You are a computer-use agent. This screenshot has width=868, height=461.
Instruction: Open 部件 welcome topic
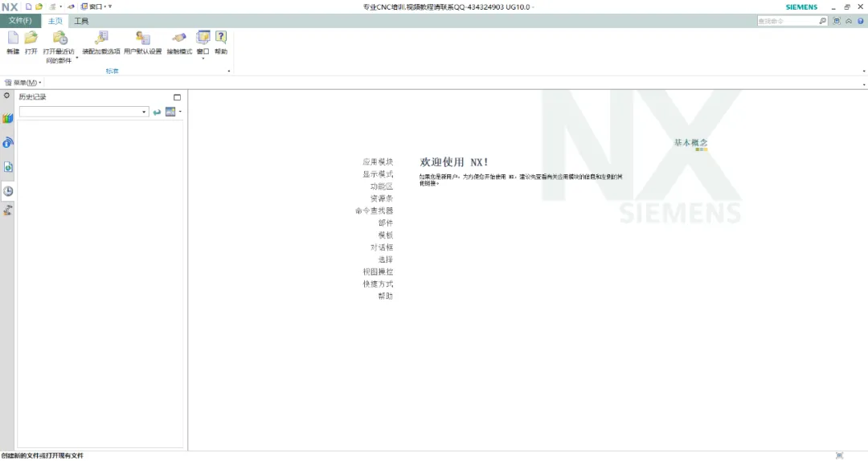point(385,222)
